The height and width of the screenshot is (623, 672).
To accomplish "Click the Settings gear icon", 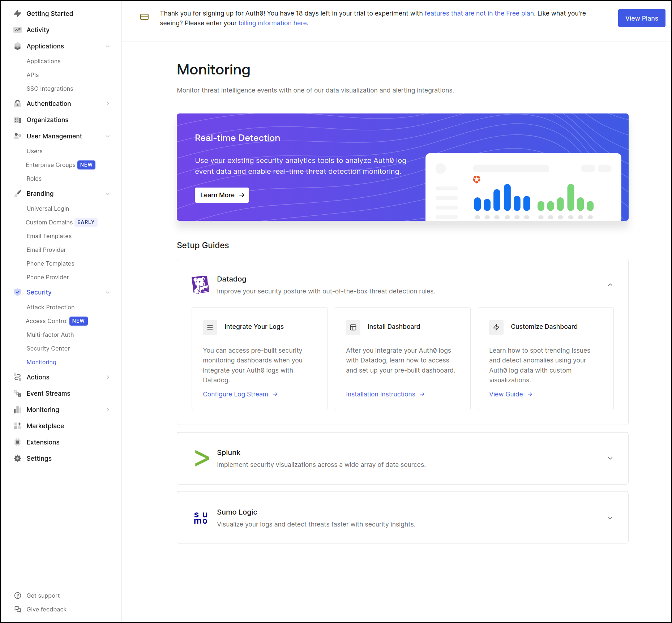I will tap(17, 459).
